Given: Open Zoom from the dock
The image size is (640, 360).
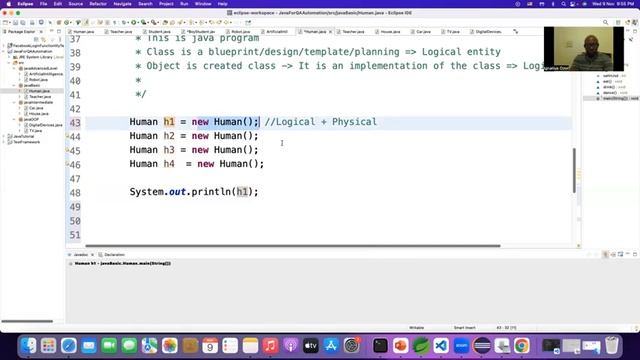Looking at the screenshot, I should [462, 346].
